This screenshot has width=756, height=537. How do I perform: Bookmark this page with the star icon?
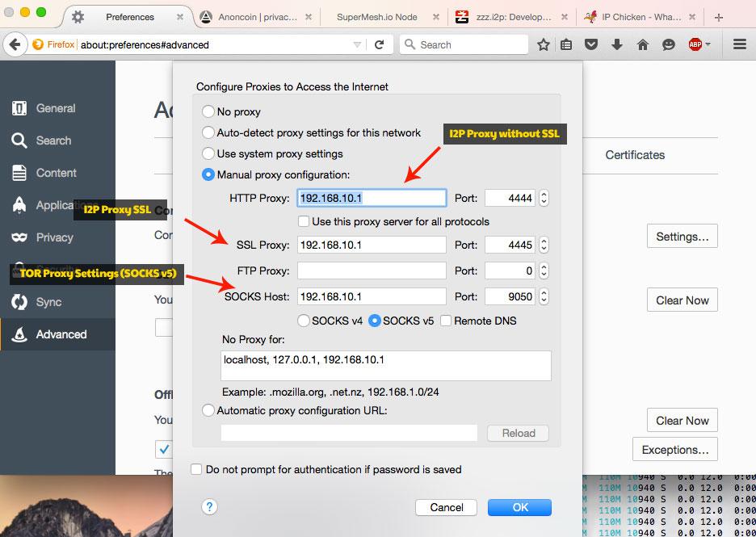544,45
